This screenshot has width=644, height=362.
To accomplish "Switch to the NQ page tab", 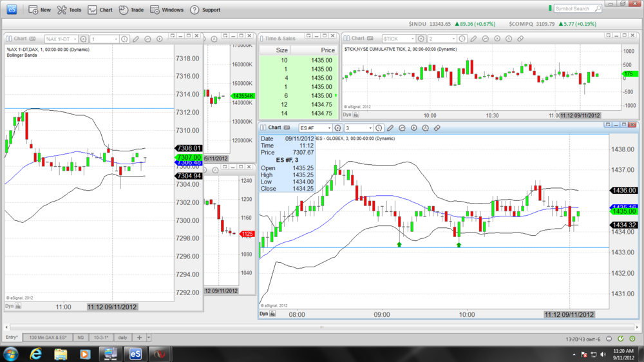I will tap(80, 338).
